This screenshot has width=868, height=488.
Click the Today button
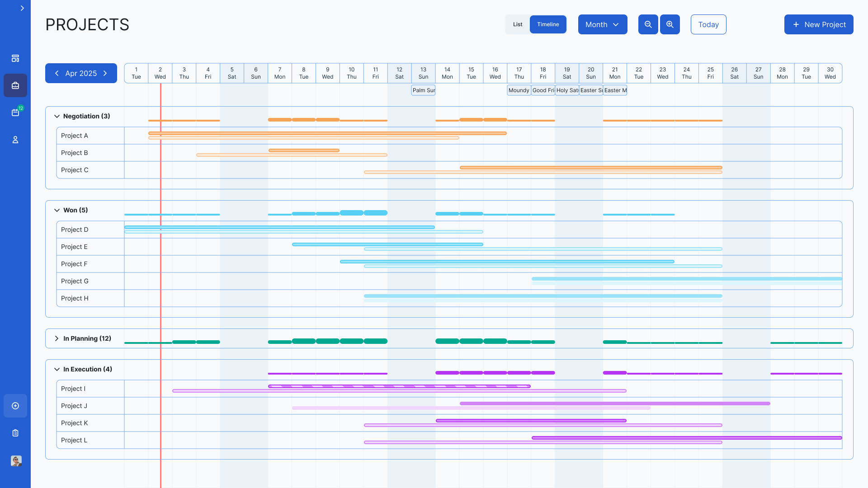click(708, 24)
